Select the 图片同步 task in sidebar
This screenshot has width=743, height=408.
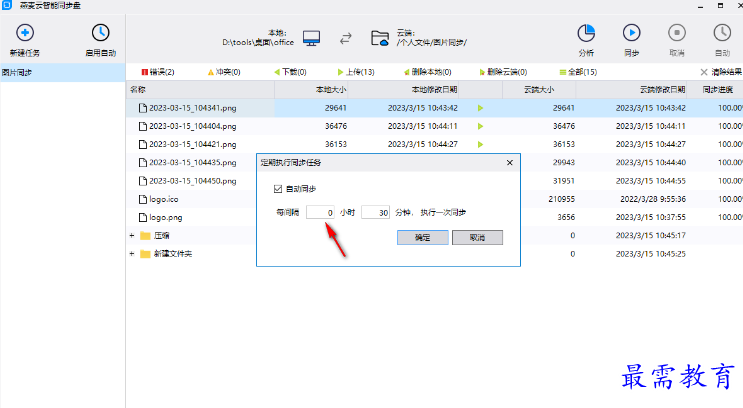63,73
